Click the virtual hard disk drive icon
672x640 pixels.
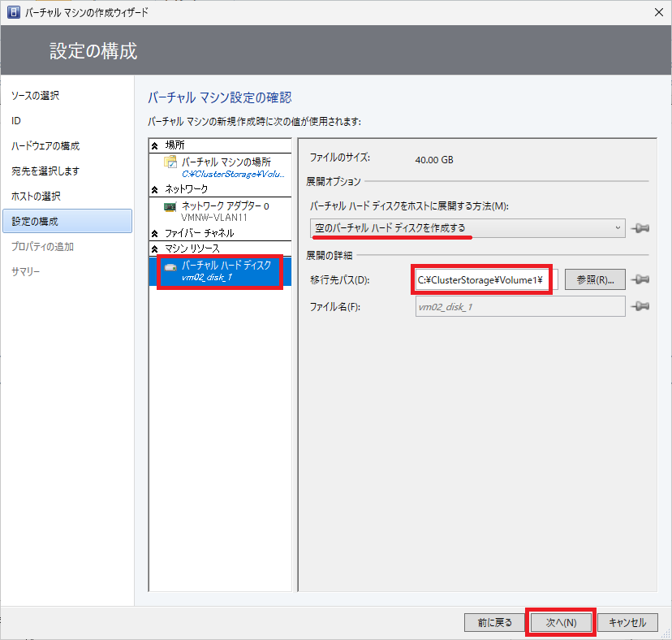(x=170, y=267)
